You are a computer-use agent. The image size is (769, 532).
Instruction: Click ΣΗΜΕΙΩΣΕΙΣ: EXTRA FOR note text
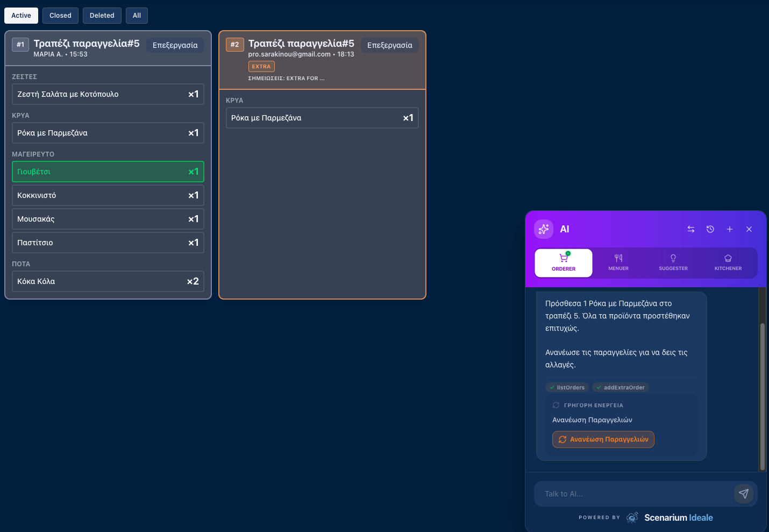[x=286, y=79]
